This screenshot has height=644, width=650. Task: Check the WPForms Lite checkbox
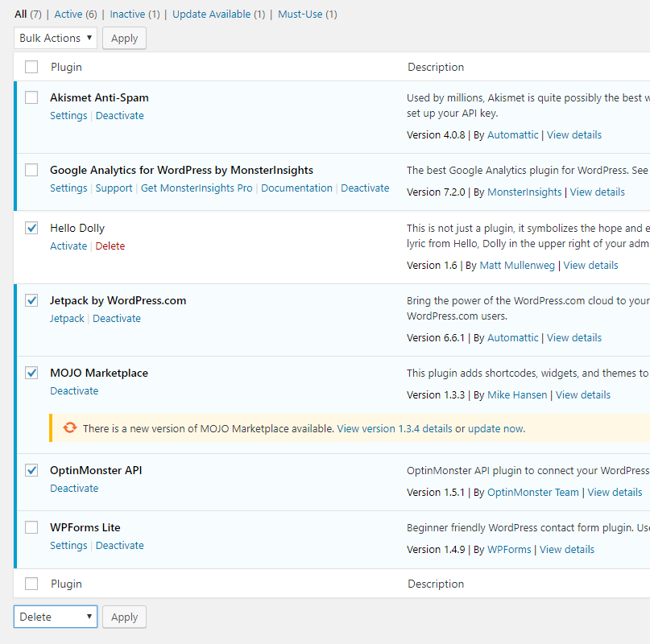pyautogui.click(x=31, y=527)
